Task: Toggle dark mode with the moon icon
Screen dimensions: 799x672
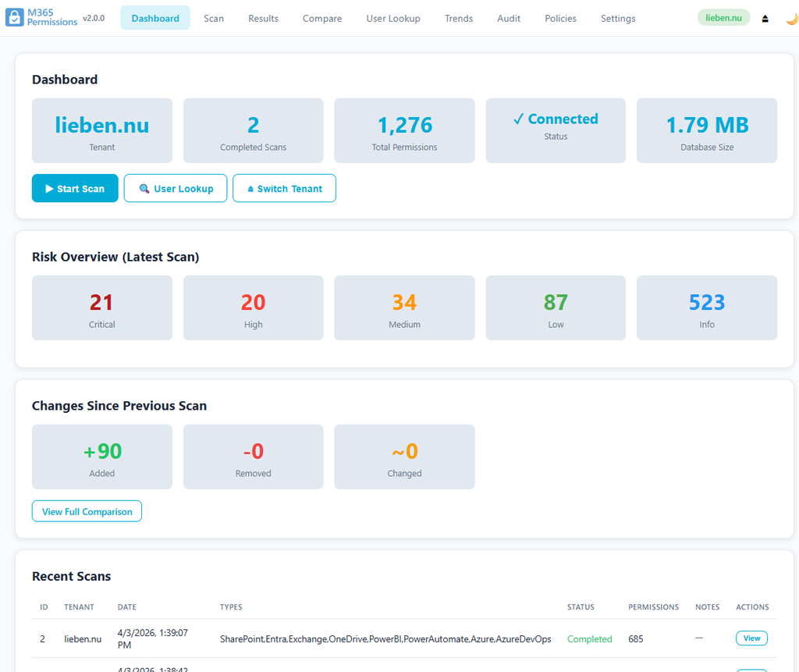Action: tap(790, 19)
